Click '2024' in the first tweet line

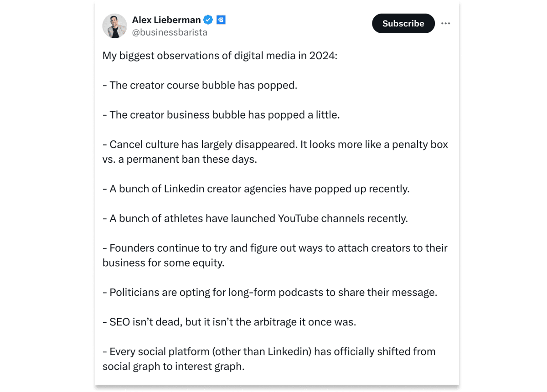click(322, 56)
